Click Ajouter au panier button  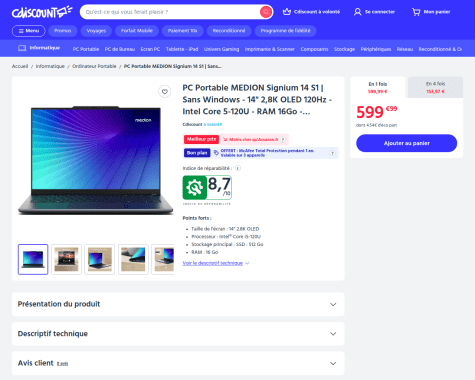click(x=406, y=143)
